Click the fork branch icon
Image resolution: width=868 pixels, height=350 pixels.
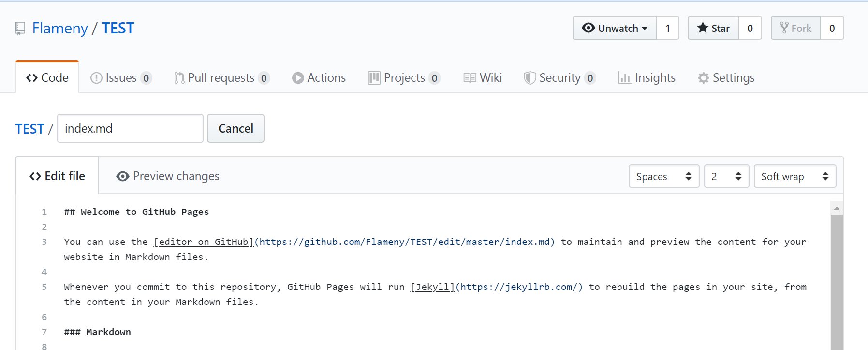tap(784, 28)
